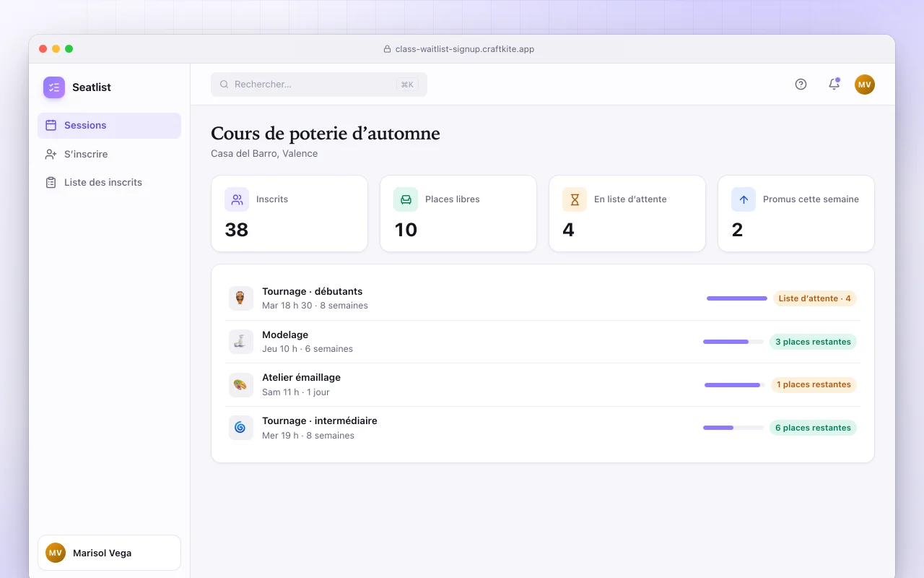Click the 3 places restantes badge
This screenshot has height=578, width=924.
point(813,342)
